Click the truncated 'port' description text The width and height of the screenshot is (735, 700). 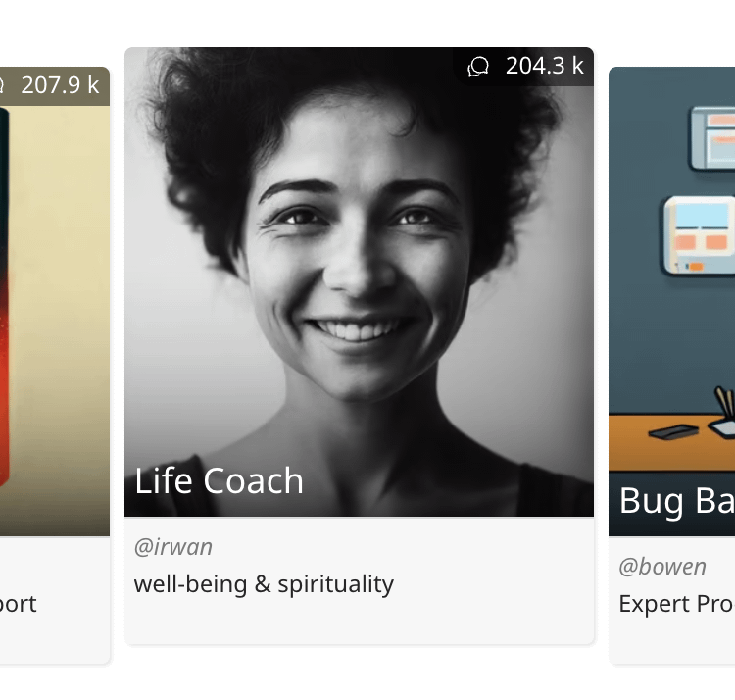(19, 604)
